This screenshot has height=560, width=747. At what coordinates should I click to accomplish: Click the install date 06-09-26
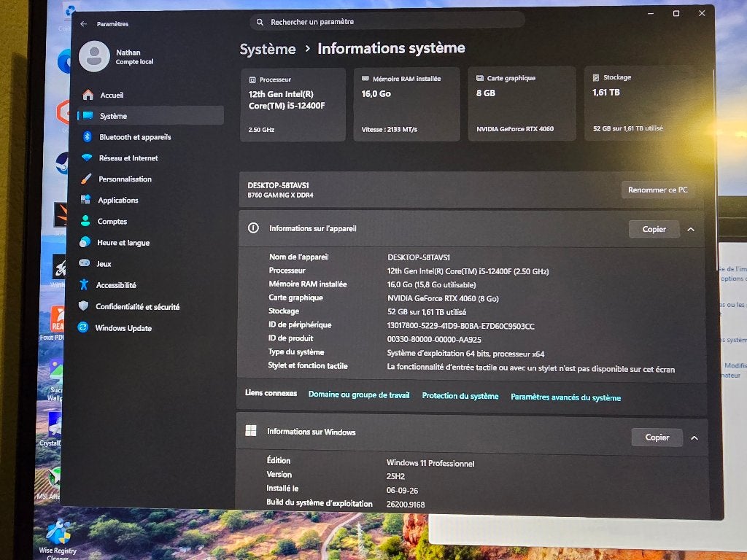point(402,490)
